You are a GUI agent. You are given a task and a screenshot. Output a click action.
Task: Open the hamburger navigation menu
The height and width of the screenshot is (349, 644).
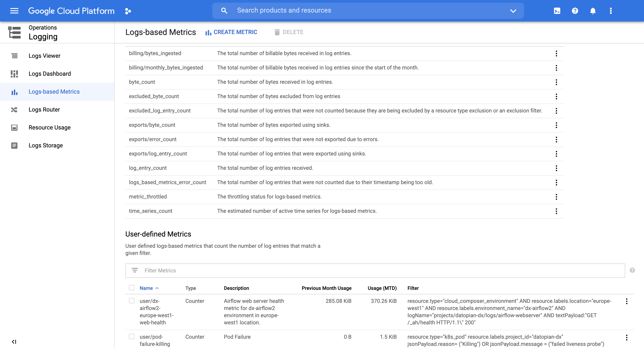click(14, 11)
